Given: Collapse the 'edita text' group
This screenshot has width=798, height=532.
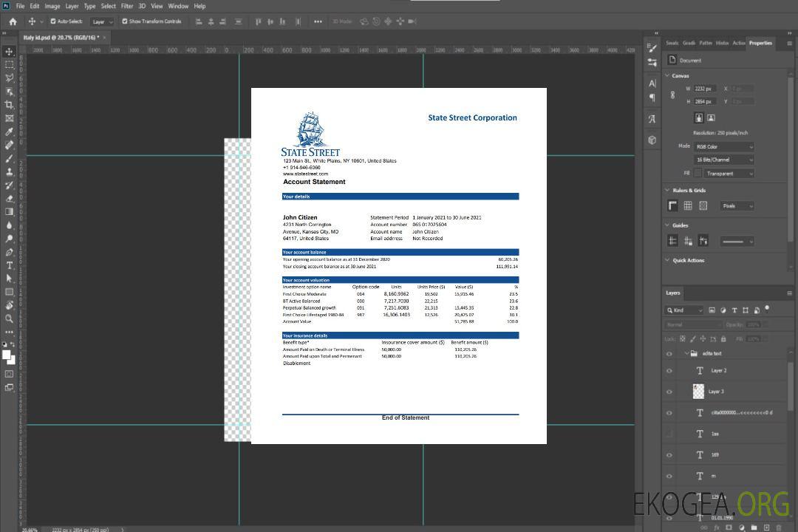Looking at the screenshot, I should coord(686,353).
